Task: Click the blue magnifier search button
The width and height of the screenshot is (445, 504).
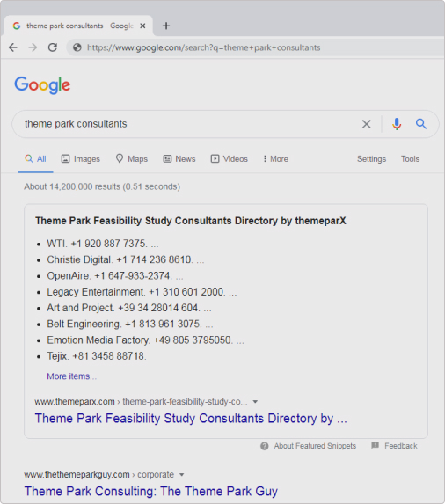Action: coord(421,124)
